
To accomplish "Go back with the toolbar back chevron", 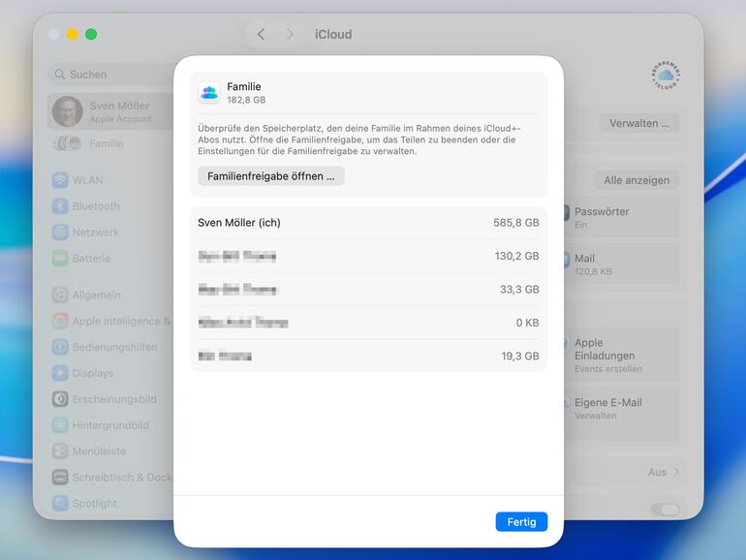I will coord(262,34).
